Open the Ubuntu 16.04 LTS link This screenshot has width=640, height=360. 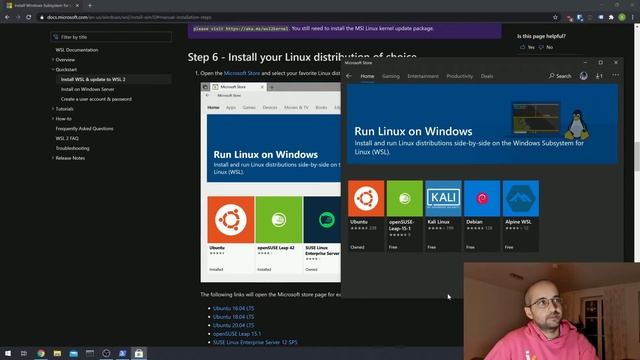click(x=233, y=308)
